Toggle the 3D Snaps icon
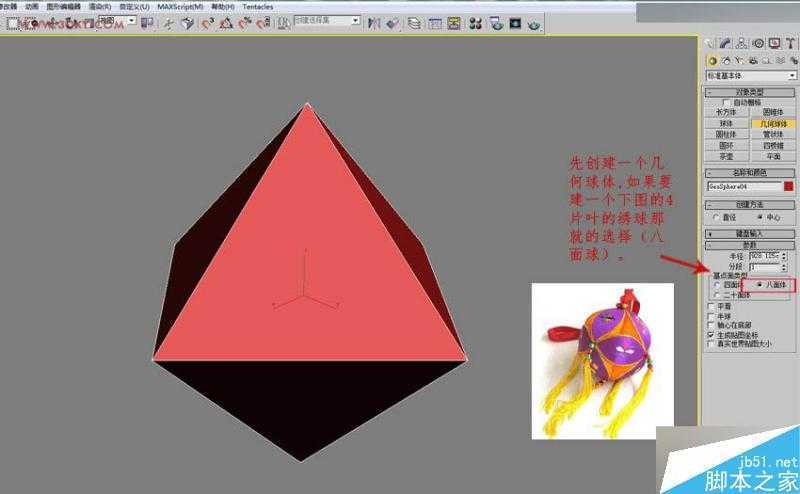 pyautogui.click(x=207, y=23)
